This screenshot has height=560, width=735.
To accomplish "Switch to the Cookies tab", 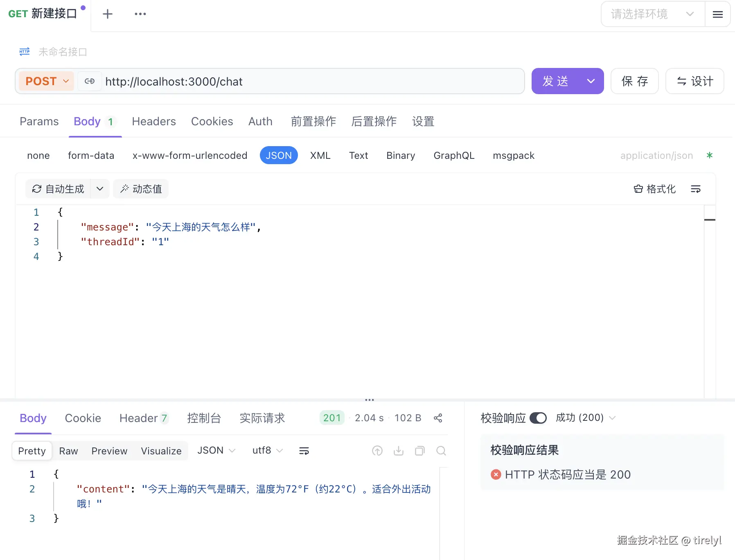I will coord(212,122).
